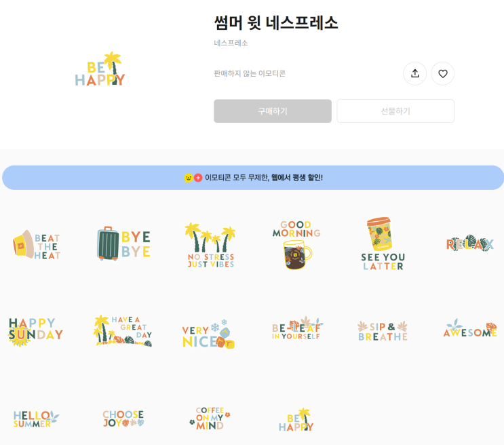Select the AWESOME sticker
This screenshot has height=445, width=504.
(470, 328)
